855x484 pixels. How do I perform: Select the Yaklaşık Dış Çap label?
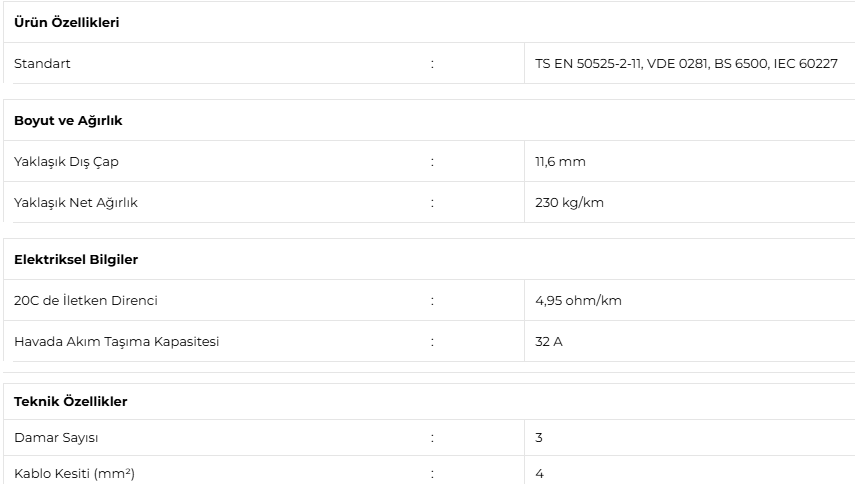[x=66, y=161]
